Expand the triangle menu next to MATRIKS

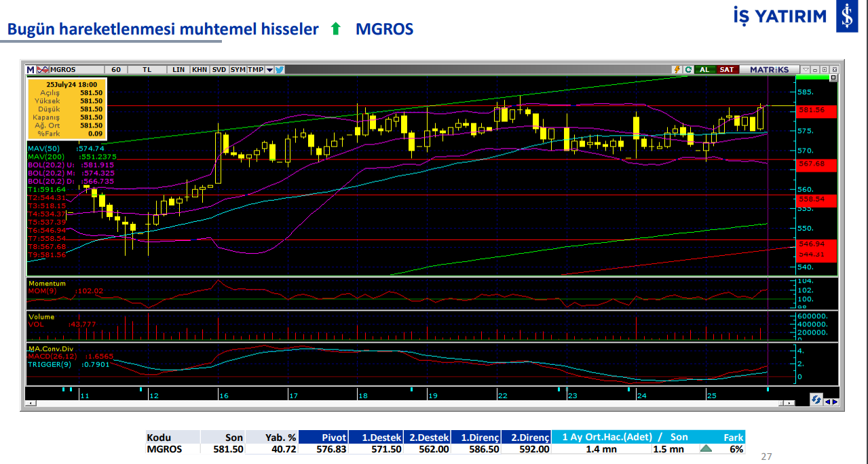[806, 69]
